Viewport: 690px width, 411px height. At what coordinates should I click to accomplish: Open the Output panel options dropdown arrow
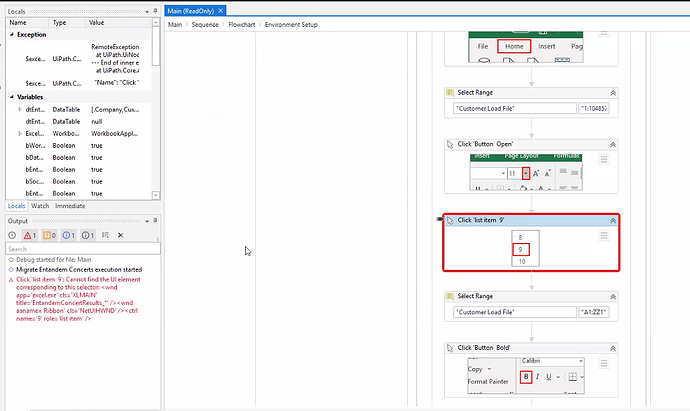tap(147, 221)
